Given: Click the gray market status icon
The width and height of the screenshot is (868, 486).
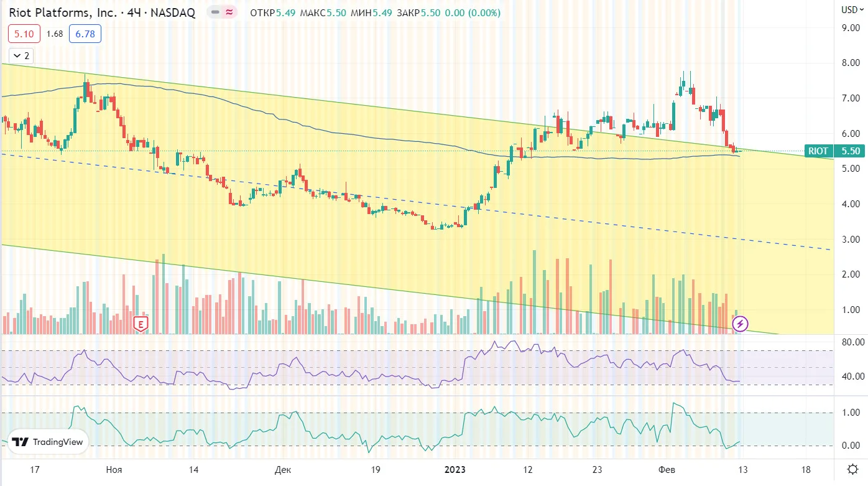Looking at the screenshot, I should point(215,12).
